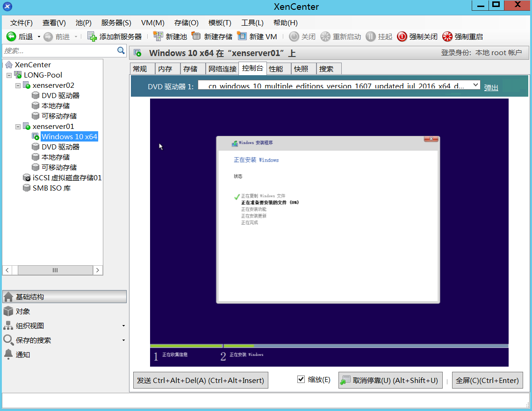532x411 pixels.
Task: Click the iSCSI 虚拟磁盘存储01 storage icon
Action: click(x=27, y=177)
